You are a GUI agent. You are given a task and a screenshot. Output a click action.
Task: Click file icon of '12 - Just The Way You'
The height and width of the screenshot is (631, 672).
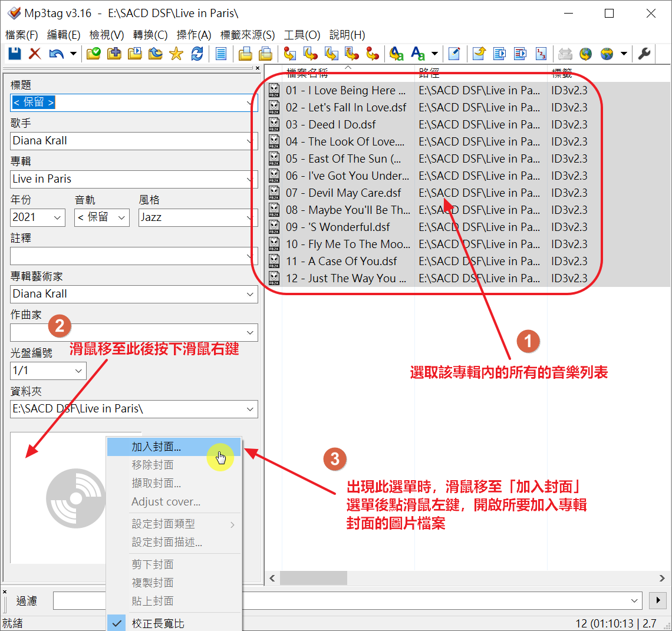coord(274,279)
